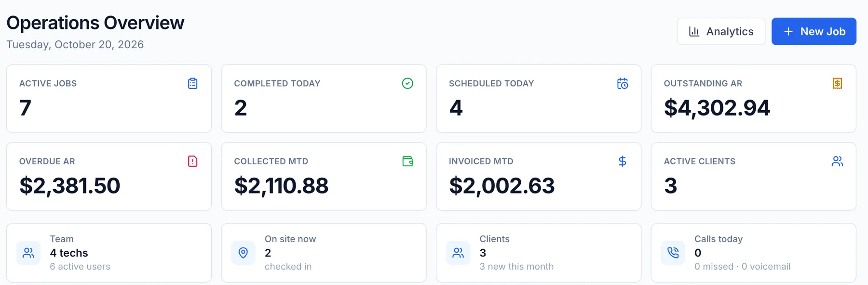Click the dollar sign icon on Invoiced MTD
The width and height of the screenshot is (868, 285).
623,161
